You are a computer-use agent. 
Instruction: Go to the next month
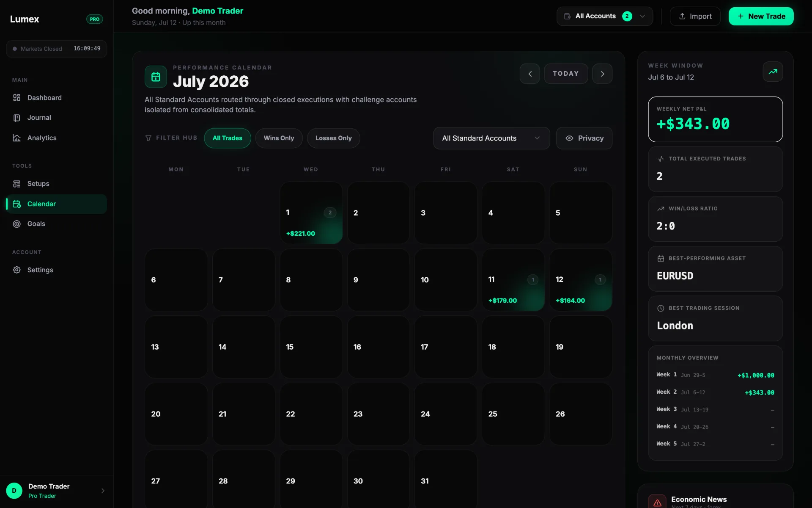(602, 74)
